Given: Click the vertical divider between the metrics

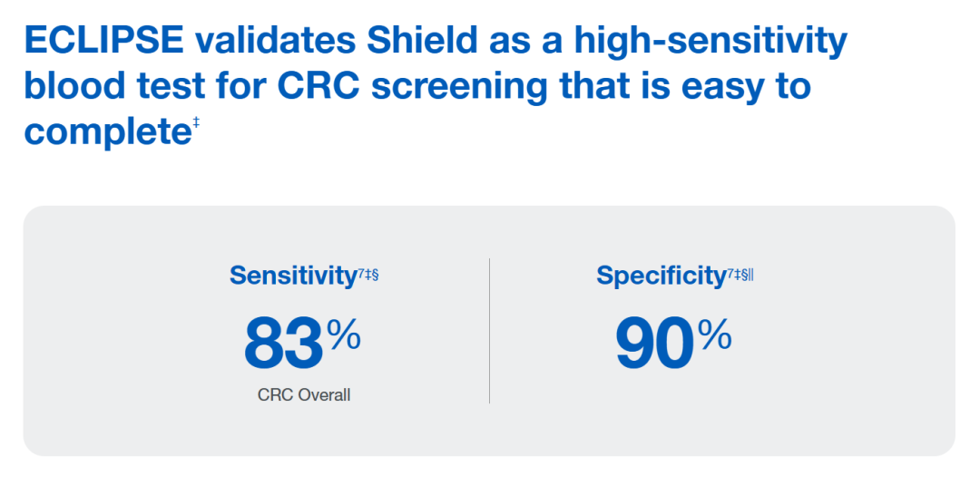Looking at the screenshot, I should 490,331.
